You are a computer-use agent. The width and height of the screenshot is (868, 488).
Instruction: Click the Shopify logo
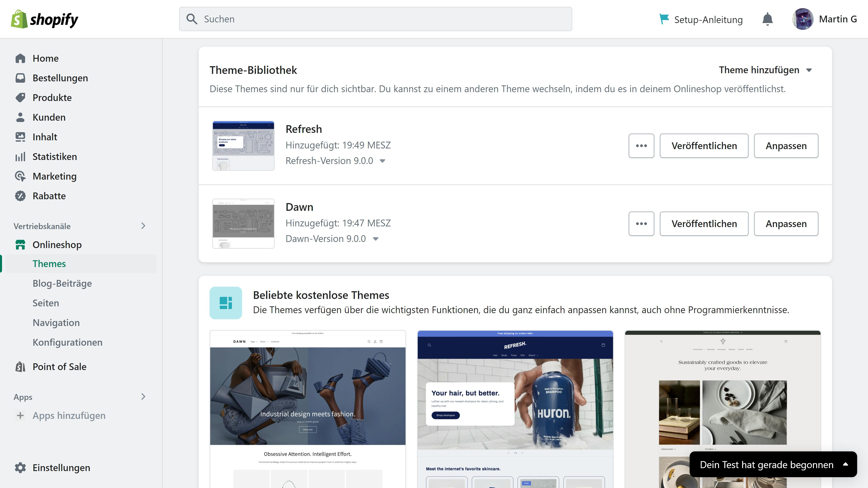tap(45, 19)
